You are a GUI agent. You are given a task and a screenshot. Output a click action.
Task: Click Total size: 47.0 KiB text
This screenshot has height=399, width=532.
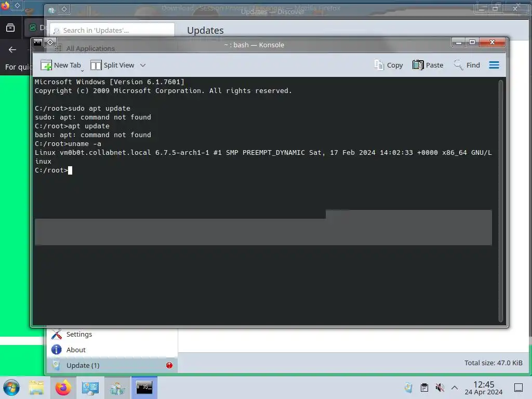coord(494,363)
